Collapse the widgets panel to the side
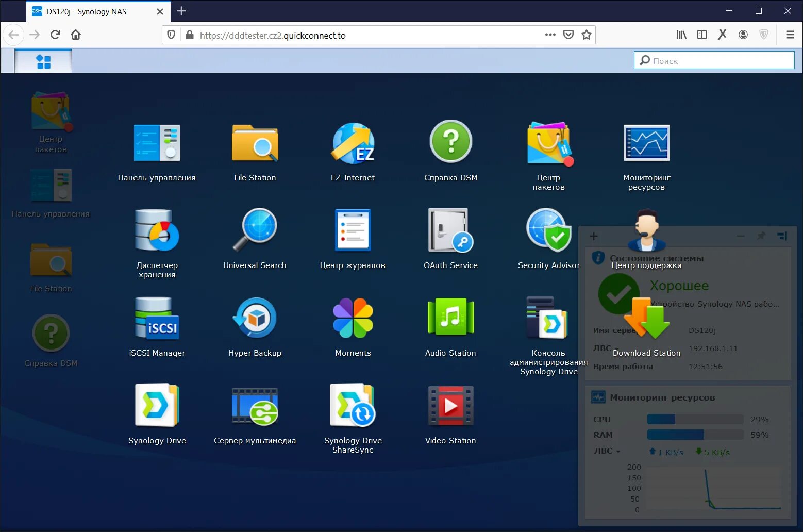The image size is (803, 532). coord(782,236)
